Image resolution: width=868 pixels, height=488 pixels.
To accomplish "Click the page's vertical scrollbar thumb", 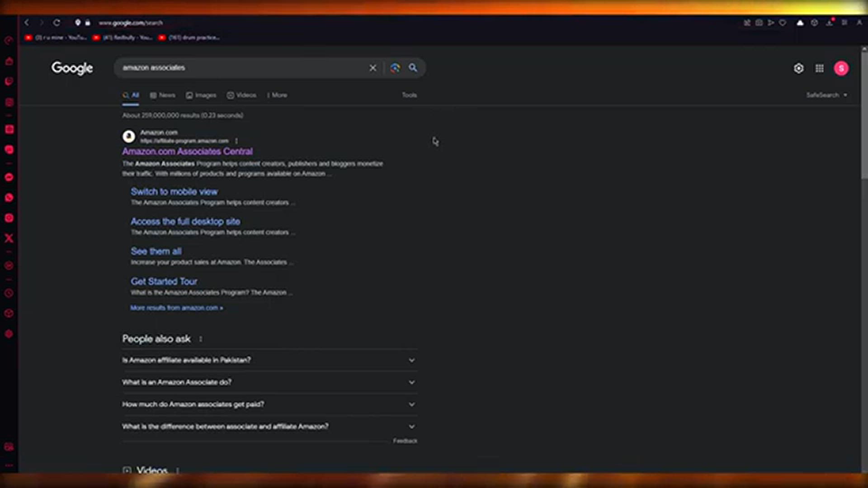I will 864,115.
